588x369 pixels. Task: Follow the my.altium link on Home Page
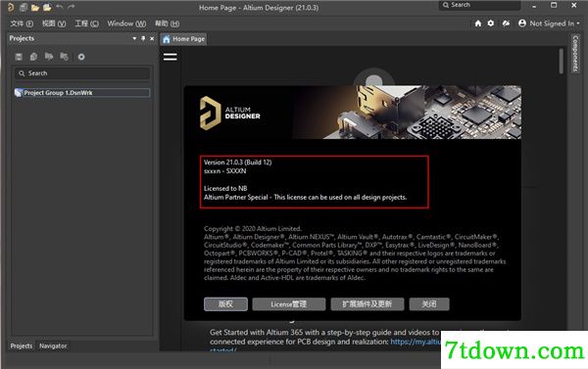pos(416,342)
